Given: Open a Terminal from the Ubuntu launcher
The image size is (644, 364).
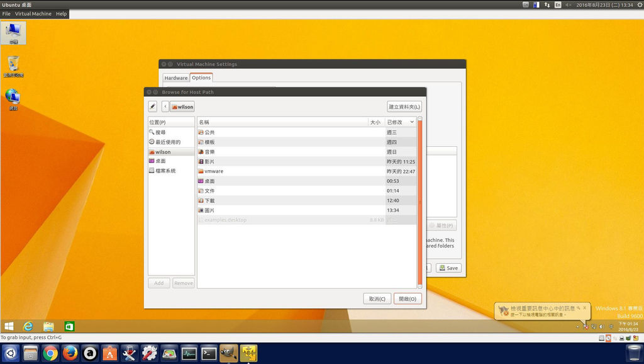Looking at the screenshot, I should [208, 353].
